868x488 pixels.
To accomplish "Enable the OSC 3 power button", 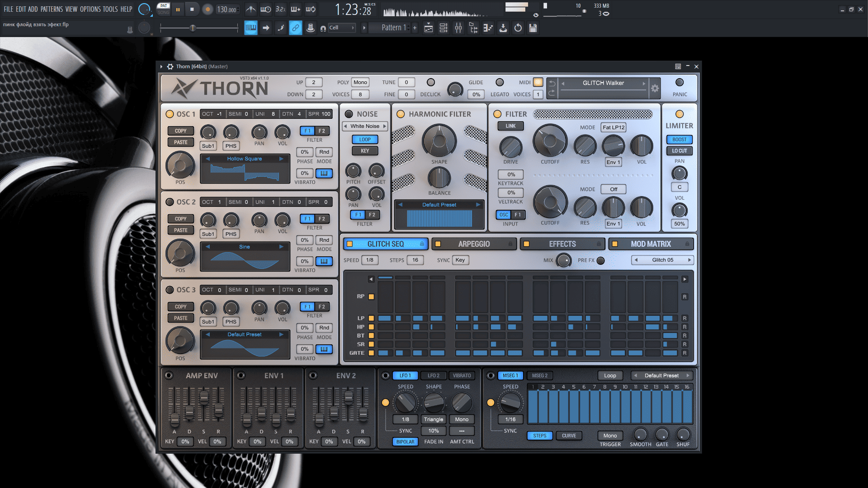I will pyautogui.click(x=170, y=290).
